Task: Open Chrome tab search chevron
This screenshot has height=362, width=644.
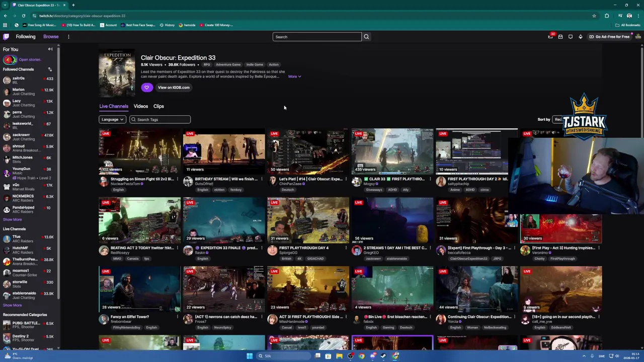Action: coord(4,5)
